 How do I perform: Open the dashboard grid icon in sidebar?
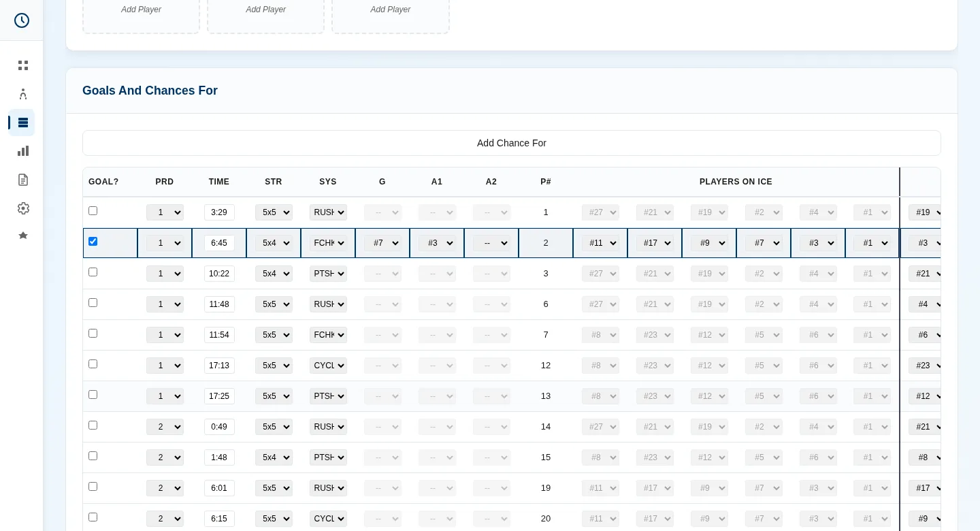click(x=23, y=65)
